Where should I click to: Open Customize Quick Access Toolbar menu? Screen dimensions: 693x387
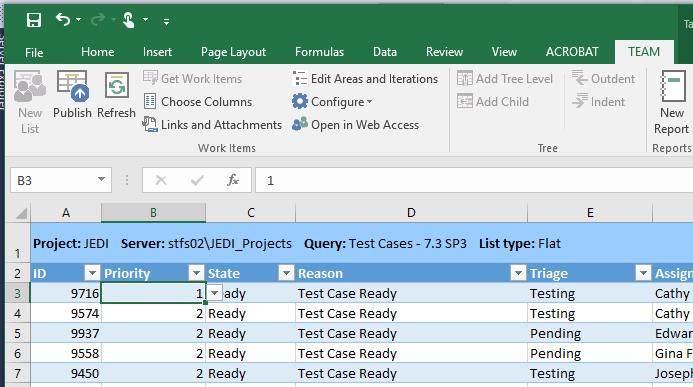pos(167,21)
